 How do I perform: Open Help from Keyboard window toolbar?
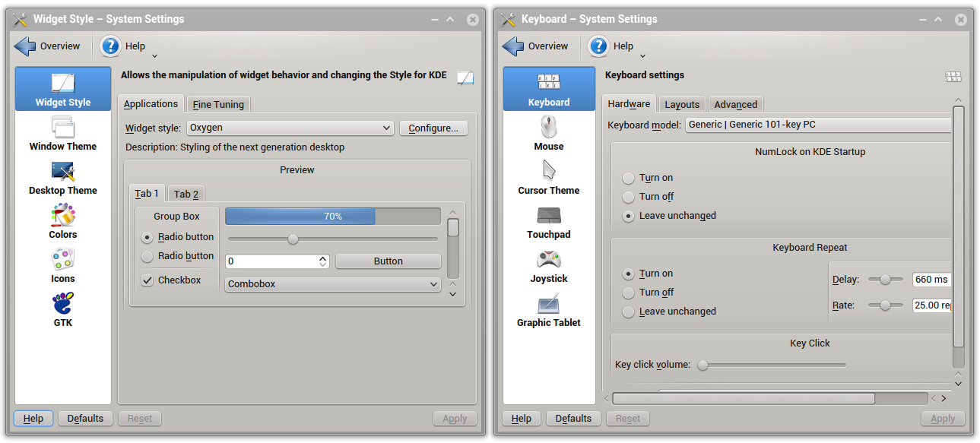tap(611, 46)
